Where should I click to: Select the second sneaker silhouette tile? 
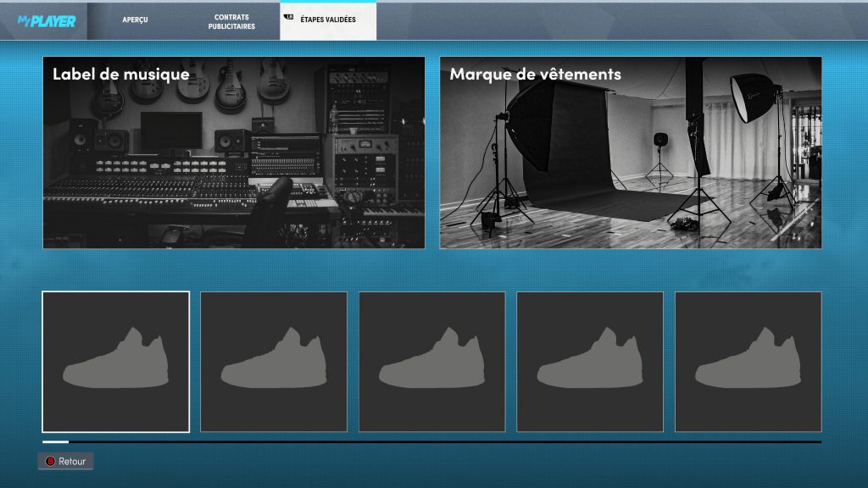(273, 362)
